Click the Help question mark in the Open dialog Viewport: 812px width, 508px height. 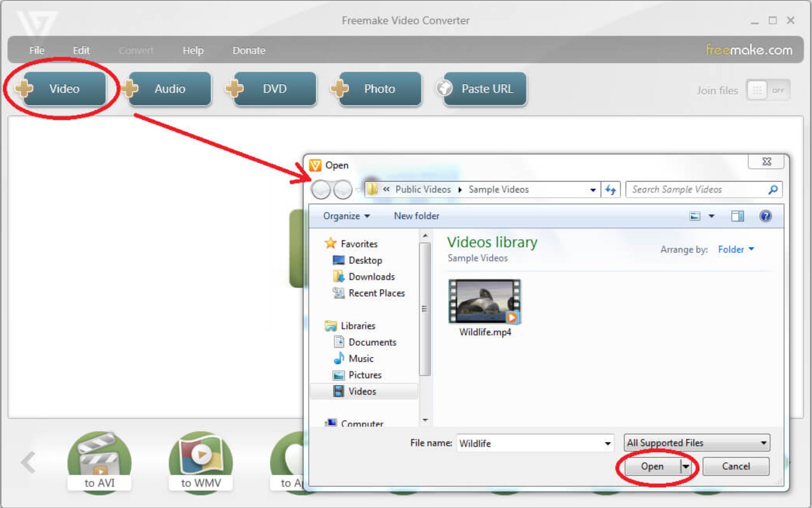pos(765,216)
